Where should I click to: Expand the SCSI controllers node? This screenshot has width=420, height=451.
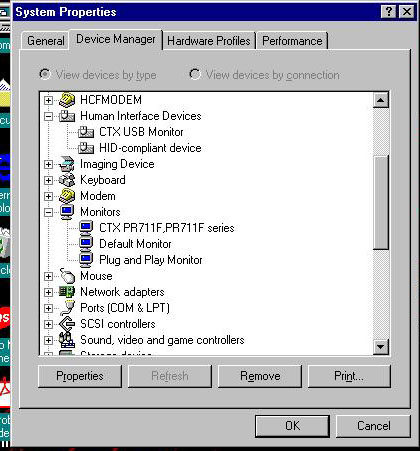(48, 324)
